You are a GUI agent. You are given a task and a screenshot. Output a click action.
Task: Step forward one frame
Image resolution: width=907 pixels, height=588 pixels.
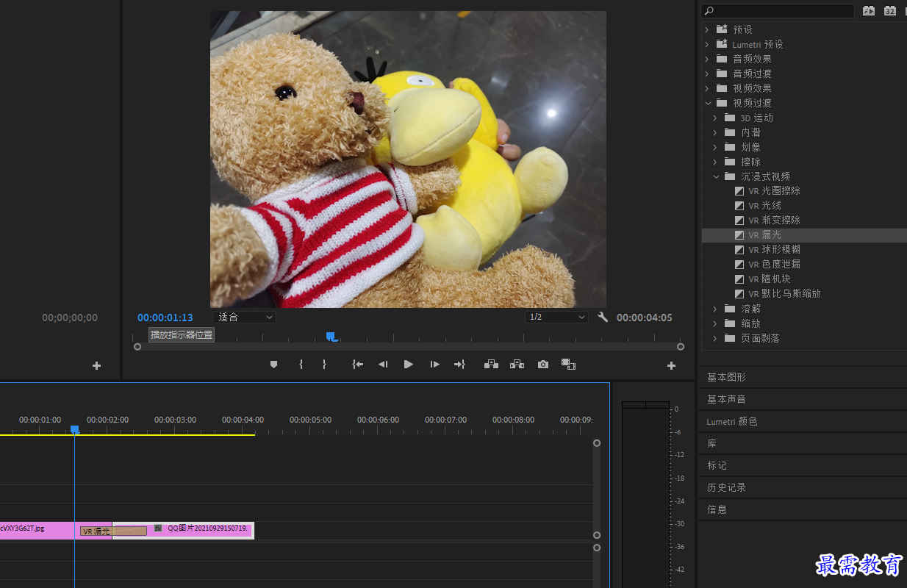click(x=435, y=364)
